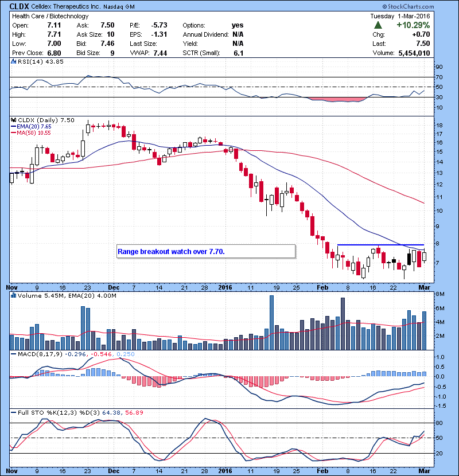Click the MA(50) 10.55 legend entry
The width and height of the screenshot is (459, 476).
point(31,133)
